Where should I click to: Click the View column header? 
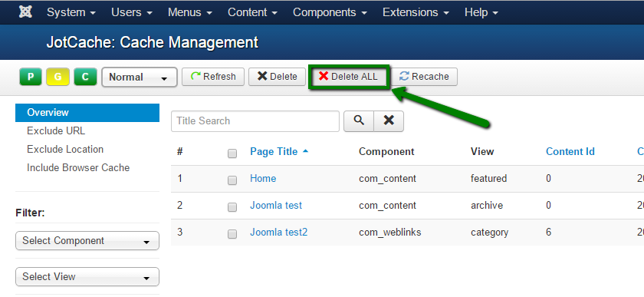point(482,152)
